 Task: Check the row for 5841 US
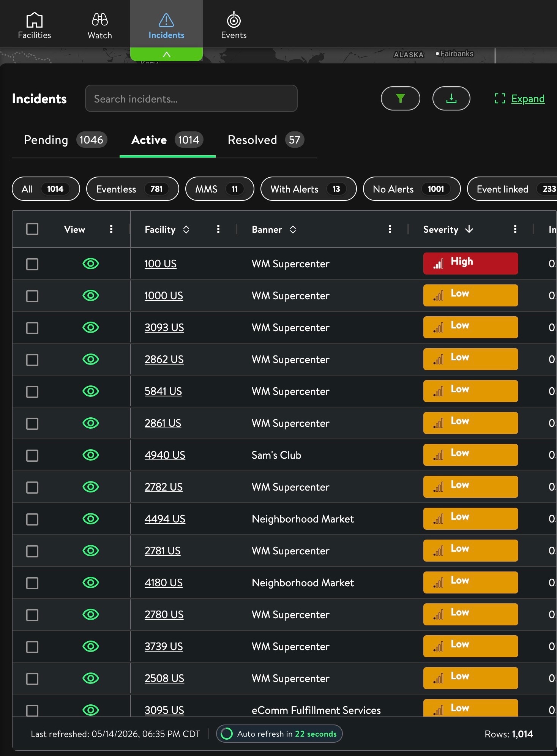pyautogui.click(x=32, y=391)
